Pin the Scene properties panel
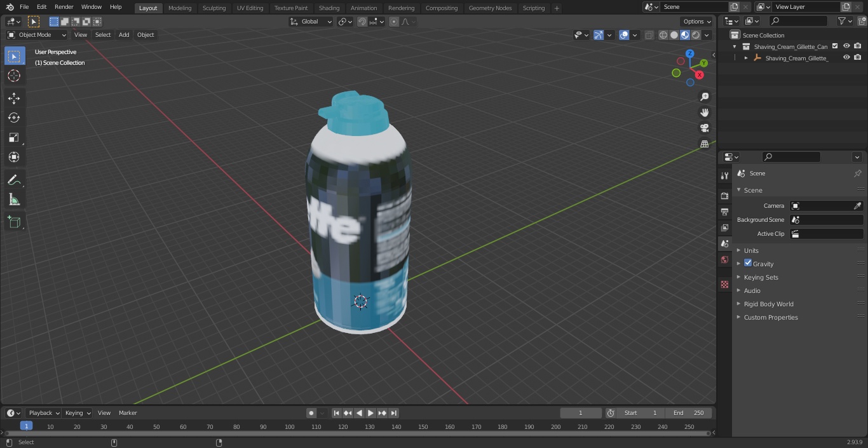Image resolution: width=868 pixels, height=448 pixels. [857, 173]
